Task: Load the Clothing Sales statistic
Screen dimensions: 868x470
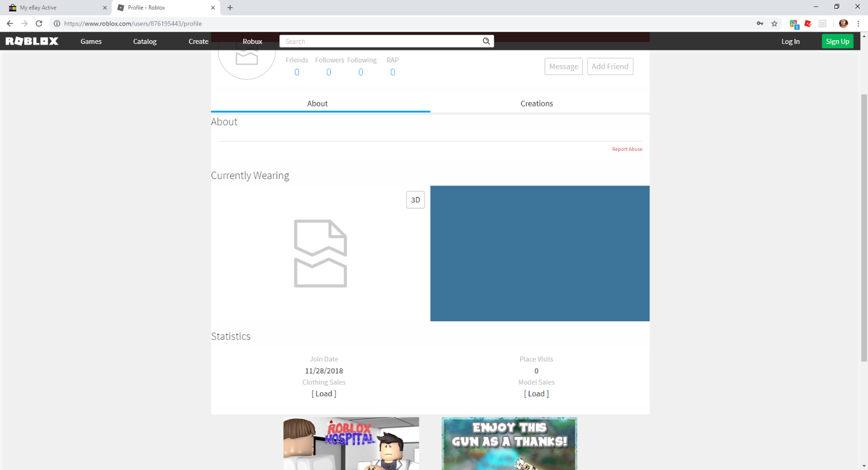Action: pyautogui.click(x=324, y=394)
